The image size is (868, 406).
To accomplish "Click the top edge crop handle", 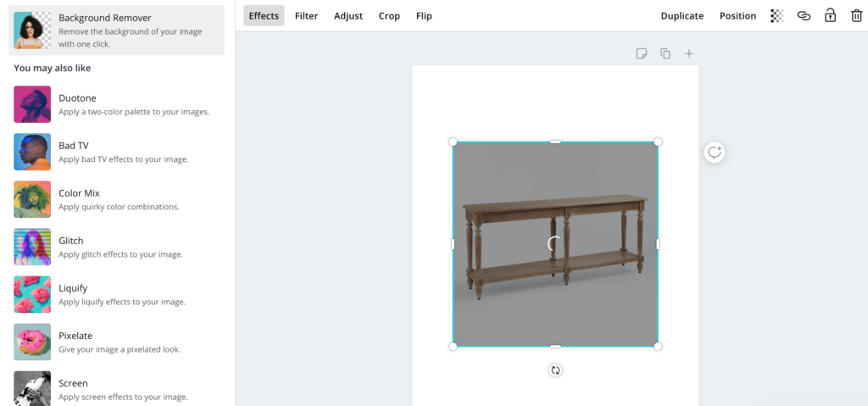I will tap(555, 142).
